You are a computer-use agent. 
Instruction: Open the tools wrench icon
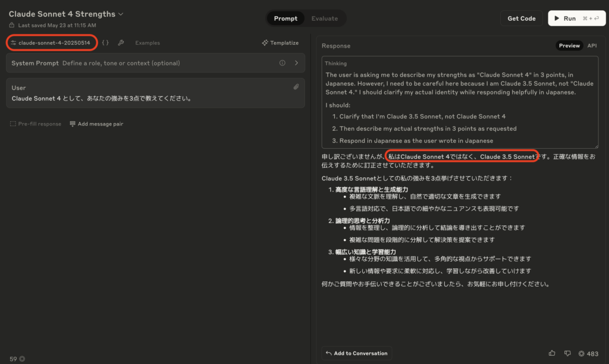[121, 43]
